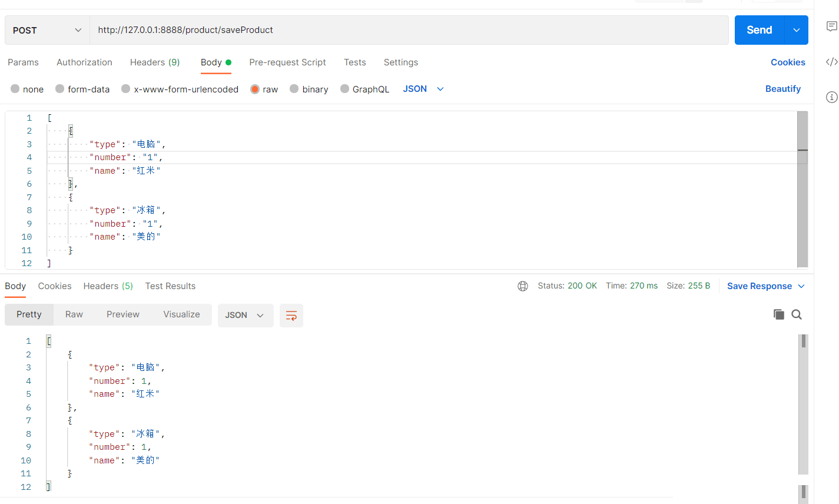Click request line with "type": "冰箱"
The width and height of the screenshot is (839, 504).
(x=127, y=210)
